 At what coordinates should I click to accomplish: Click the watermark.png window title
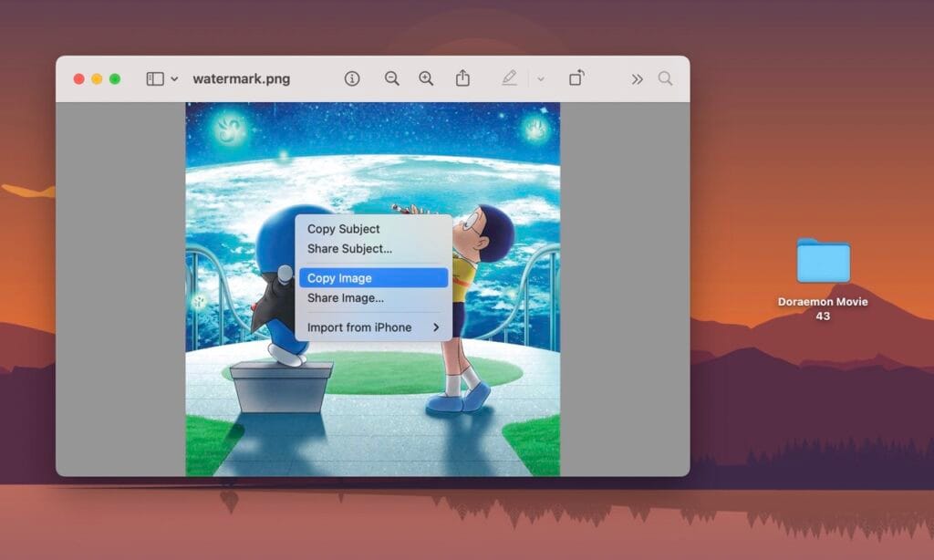pos(241,78)
